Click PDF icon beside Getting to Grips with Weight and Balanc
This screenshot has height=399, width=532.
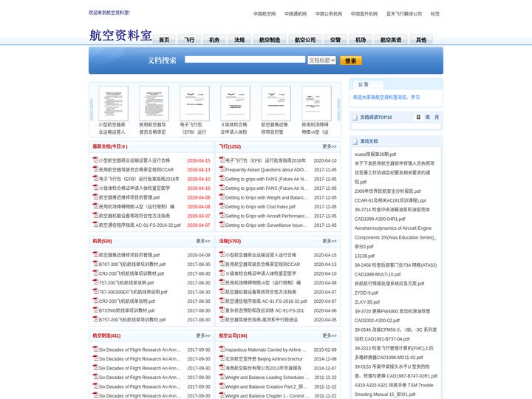(x=222, y=197)
